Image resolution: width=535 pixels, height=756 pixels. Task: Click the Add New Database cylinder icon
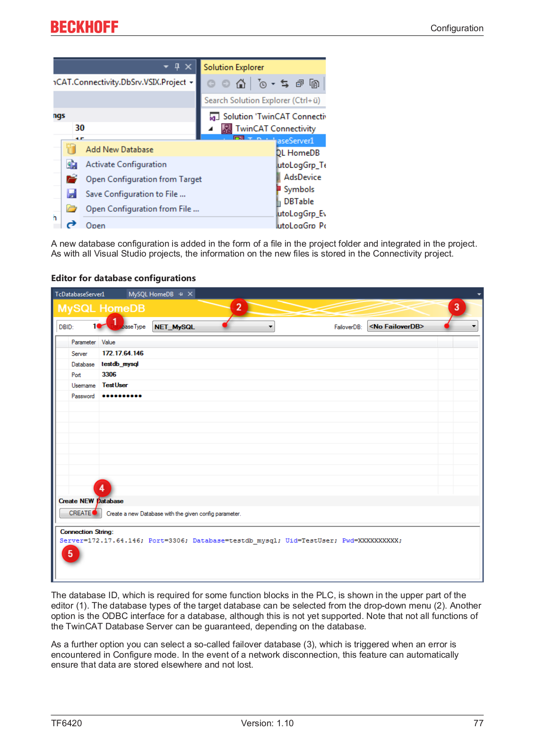(71, 149)
